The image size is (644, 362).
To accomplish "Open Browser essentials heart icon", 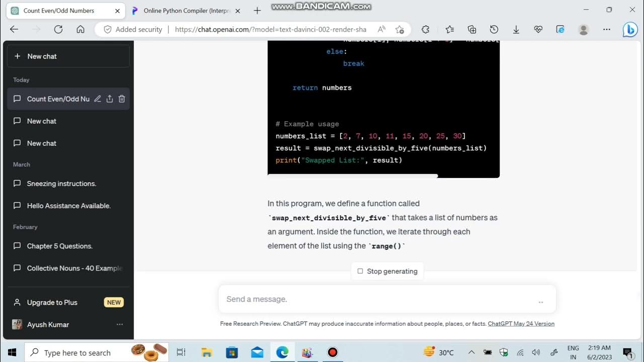I will [x=538, y=29].
